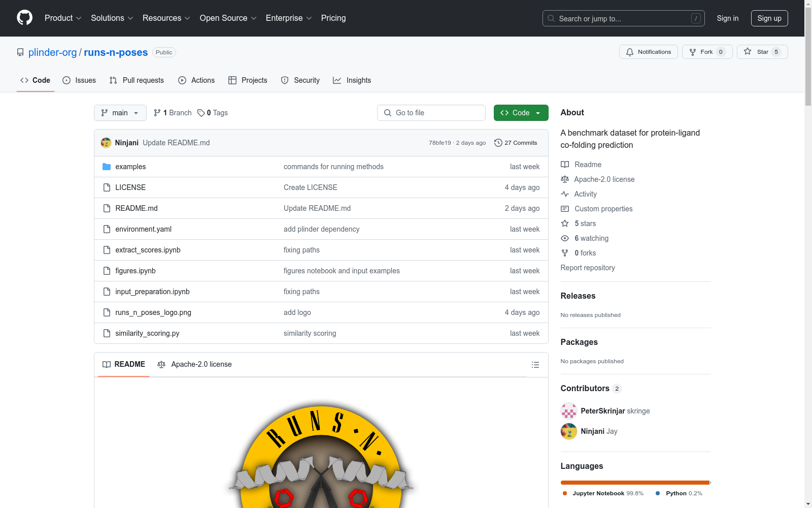Click Ninjani's contributor avatar in sidebar
The width and height of the screenshot is (812, 508).
point(569,431)
